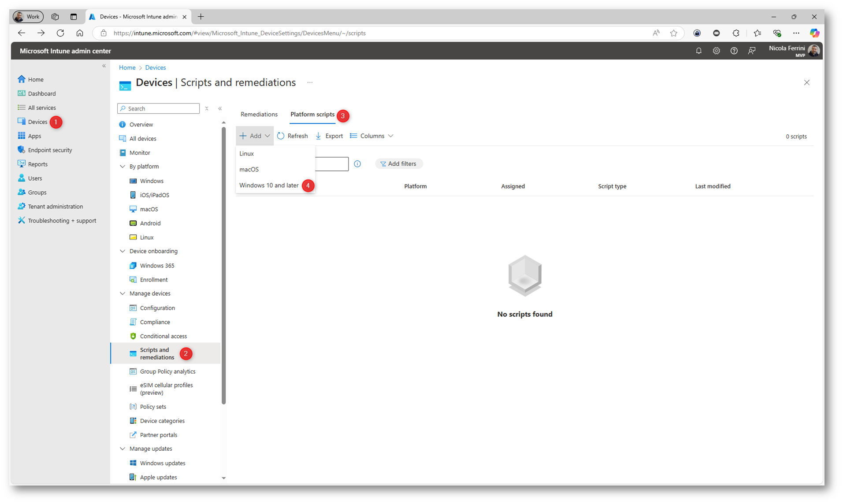Follow the Home breadcrumb link
The width and height of the screenshot is (843, 504).
(x=127, y=68)
